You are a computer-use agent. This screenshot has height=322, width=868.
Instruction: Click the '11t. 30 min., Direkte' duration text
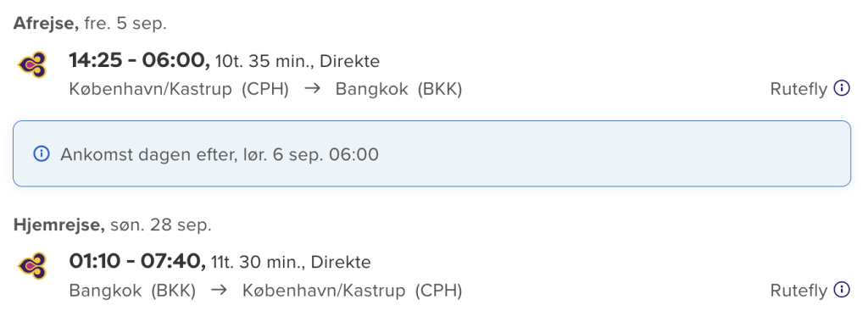(x=292, y=262)
